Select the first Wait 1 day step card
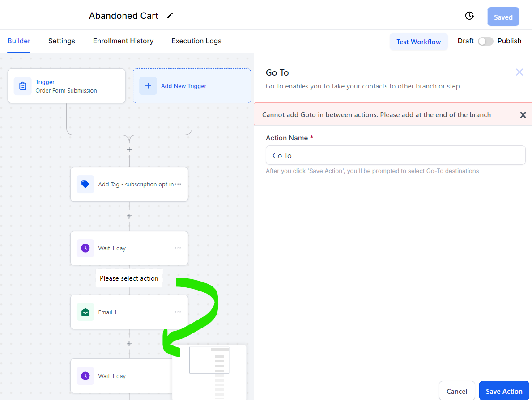The image size is (532, 400). pos(129,248)
